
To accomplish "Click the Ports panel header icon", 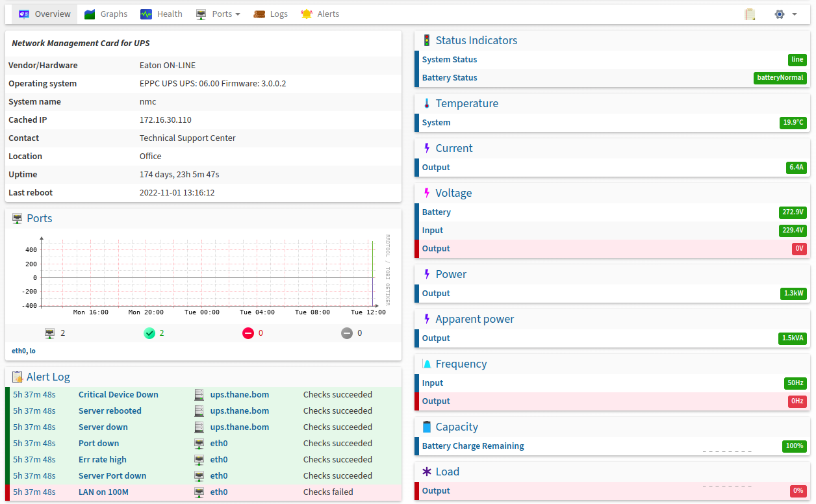I will [18, 218].
